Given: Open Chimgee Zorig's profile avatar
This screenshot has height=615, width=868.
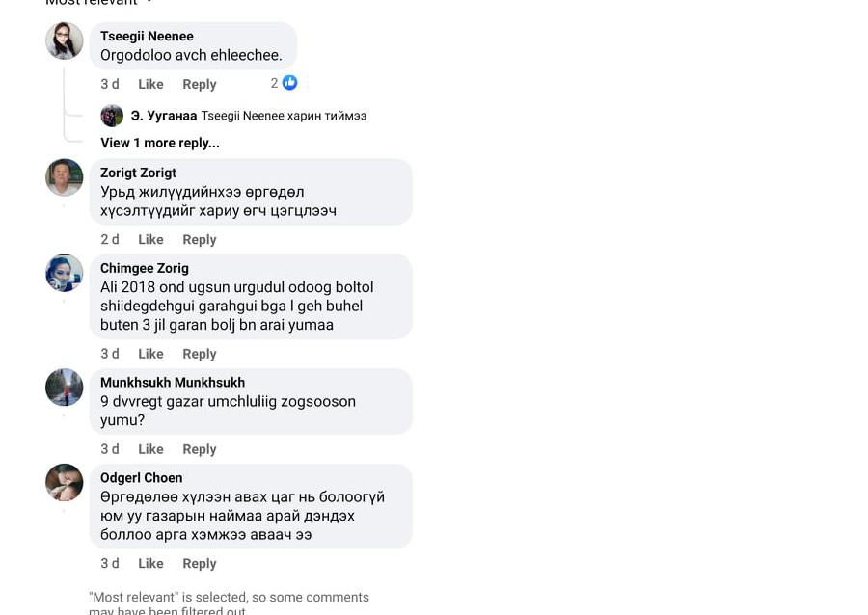Looking at the screenshot, I should 65,273.
